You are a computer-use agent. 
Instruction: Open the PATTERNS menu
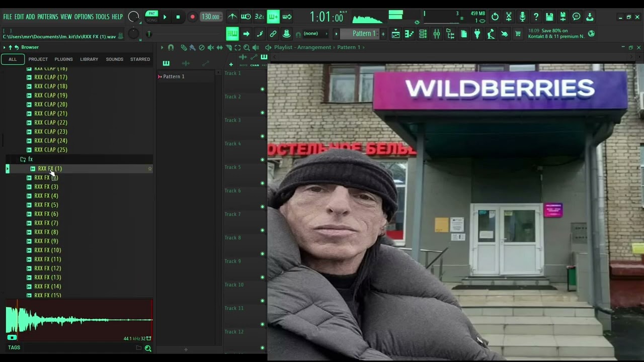coord(48,17)
